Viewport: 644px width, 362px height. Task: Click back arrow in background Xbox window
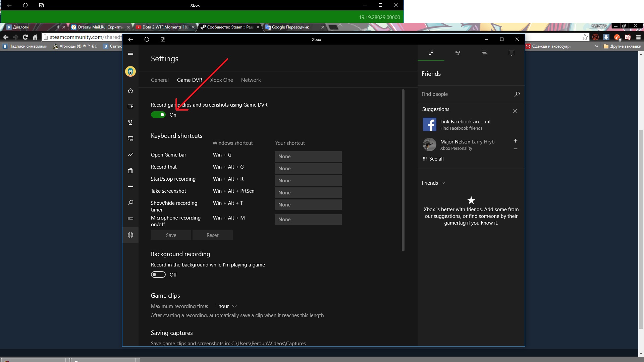click(9, 5)
